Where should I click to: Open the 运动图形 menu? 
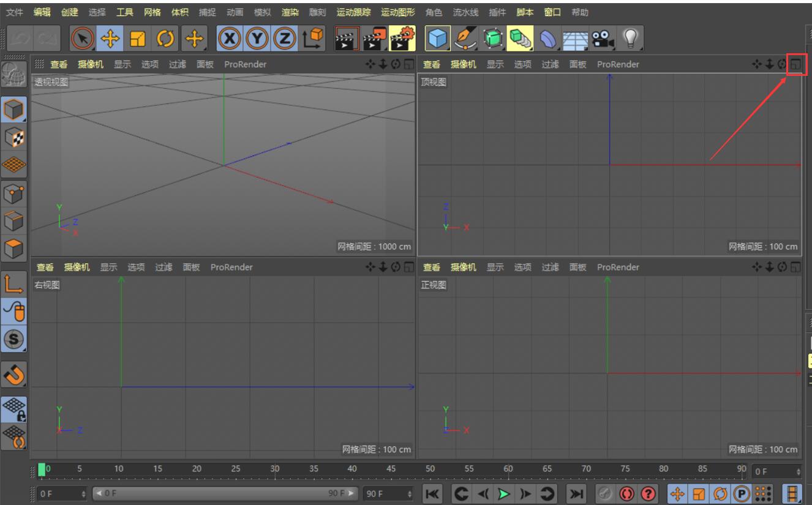click(x=398, y=12)
